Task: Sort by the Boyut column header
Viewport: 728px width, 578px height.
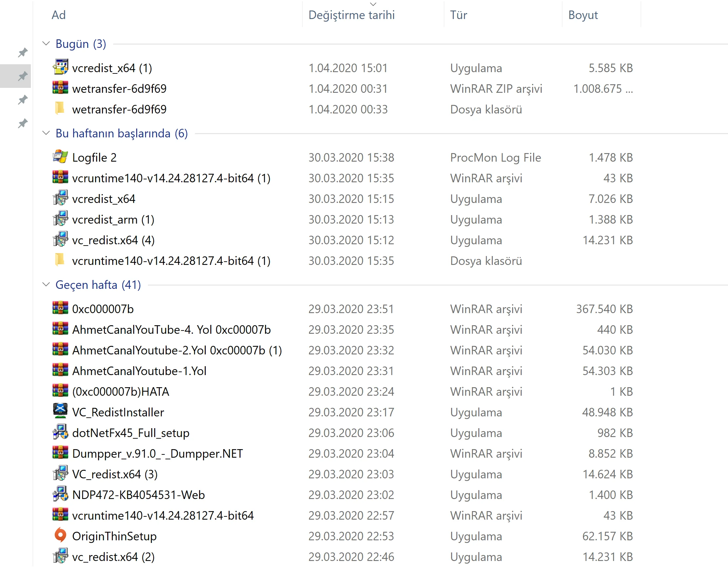Action: pos(583,15)
